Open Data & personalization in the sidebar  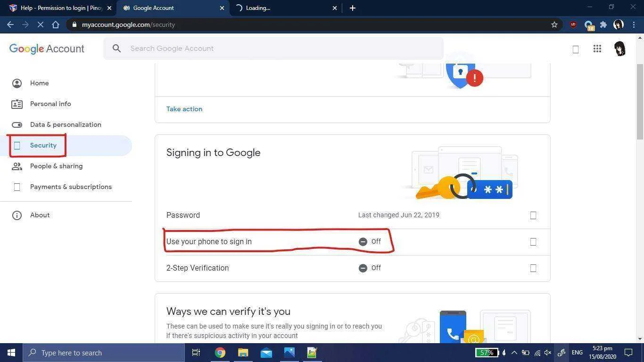pos(66,124)
